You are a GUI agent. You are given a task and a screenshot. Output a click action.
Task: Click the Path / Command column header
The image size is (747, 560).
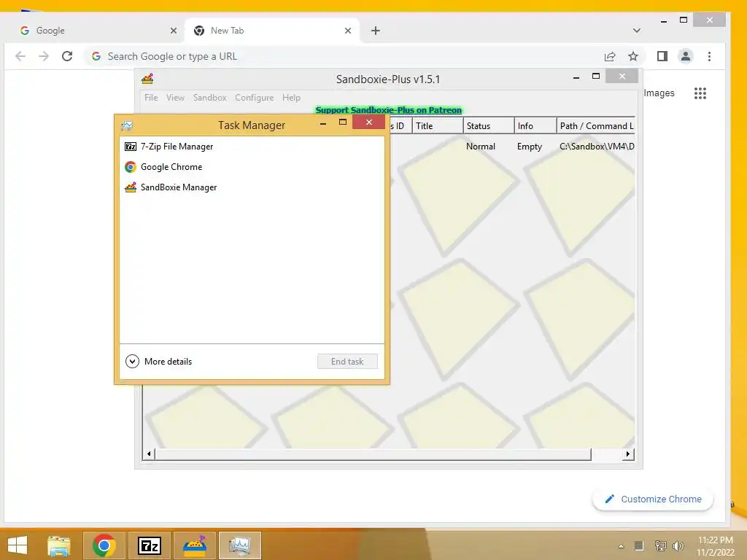click(x=596, y=126)
